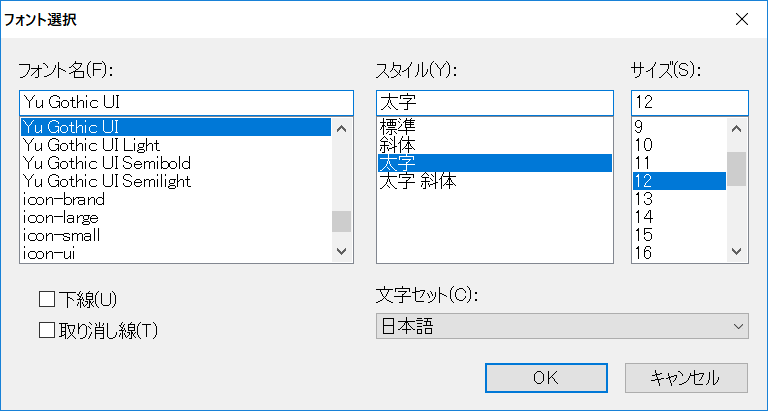Close the フォント選択 dialog with X

coord(741,19)
